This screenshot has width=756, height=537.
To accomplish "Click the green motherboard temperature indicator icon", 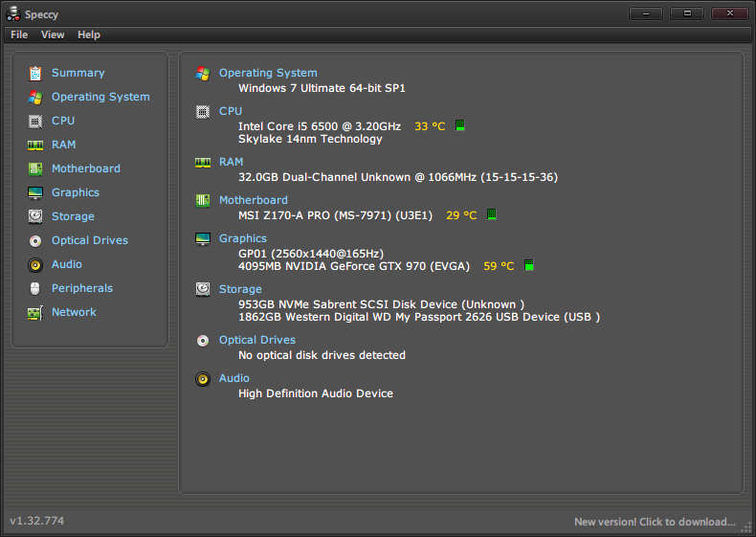I will tap(491, 214).
